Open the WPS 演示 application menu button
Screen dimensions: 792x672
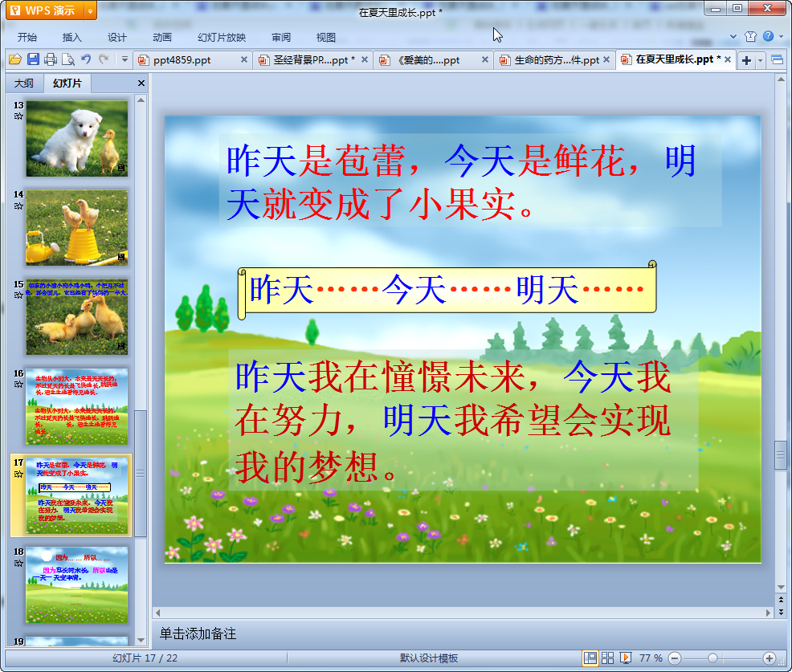click(x=46, y=10)
